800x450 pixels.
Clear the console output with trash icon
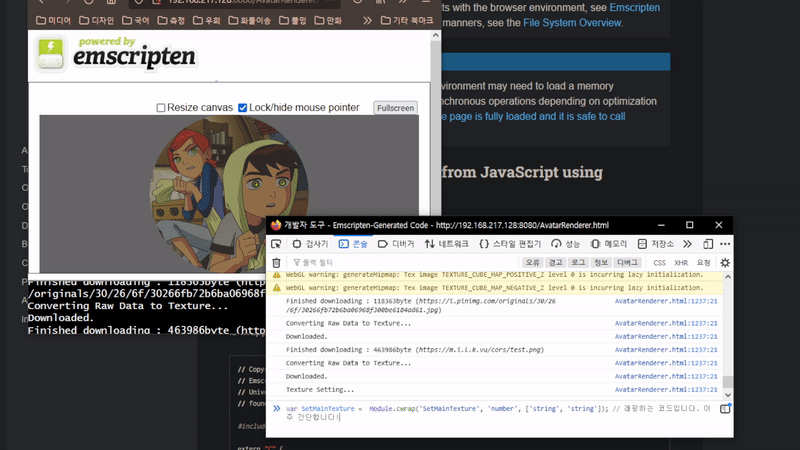point(276,262)
